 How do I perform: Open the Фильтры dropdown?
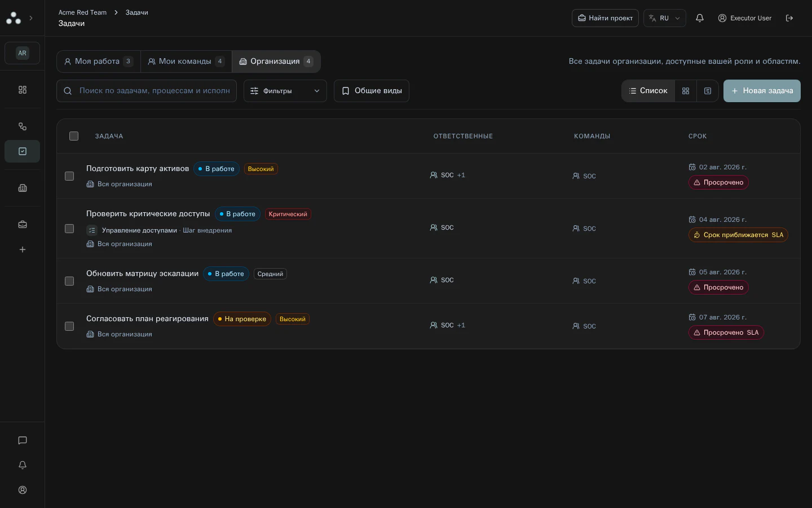[285, 91]
